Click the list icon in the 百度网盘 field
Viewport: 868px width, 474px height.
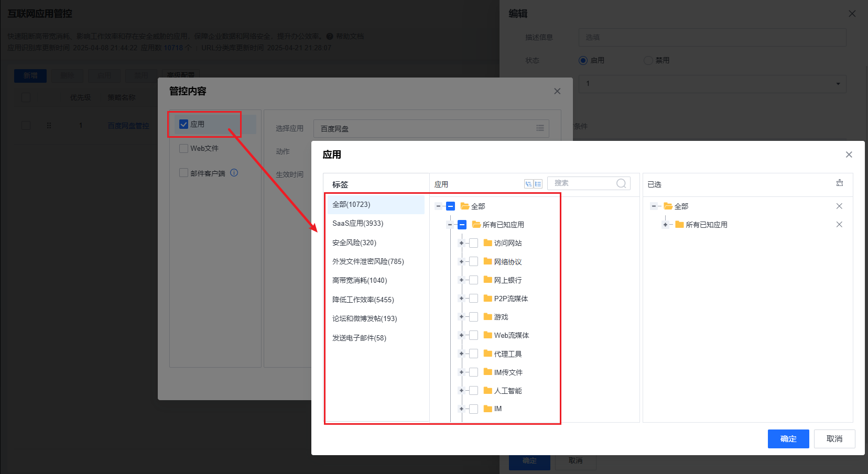[540, 128]
